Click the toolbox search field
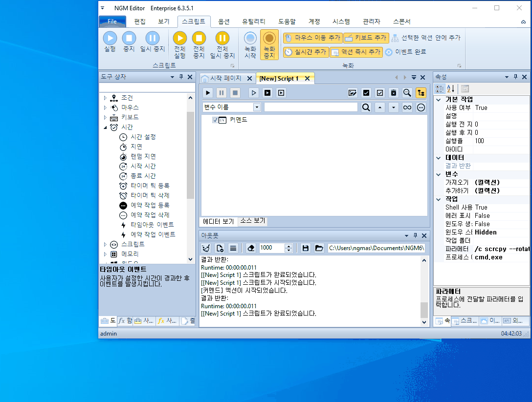The image size is (532, 402). (x=147, y=87)
